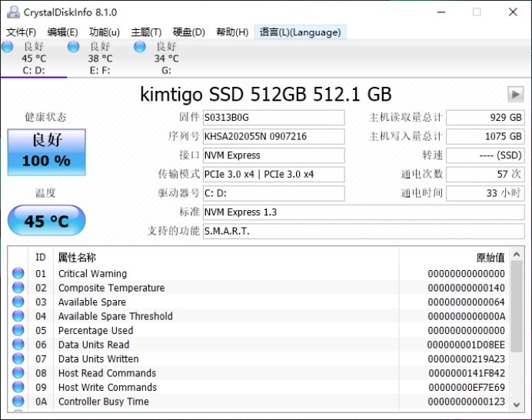Click status orb for Composite Temperature row
This screenshot has height=420, width=532.
click(x=18, y=287)
